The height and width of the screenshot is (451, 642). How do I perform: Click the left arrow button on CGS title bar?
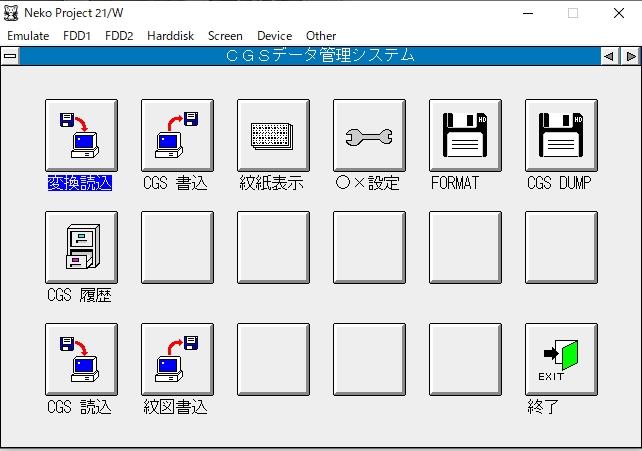tap(609, 56)
